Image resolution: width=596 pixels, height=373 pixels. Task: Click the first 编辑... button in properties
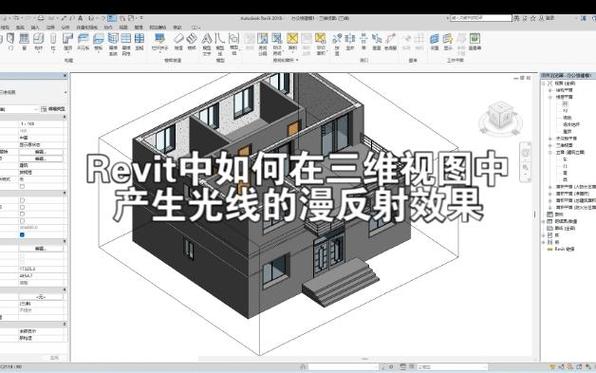pos(41,152)
